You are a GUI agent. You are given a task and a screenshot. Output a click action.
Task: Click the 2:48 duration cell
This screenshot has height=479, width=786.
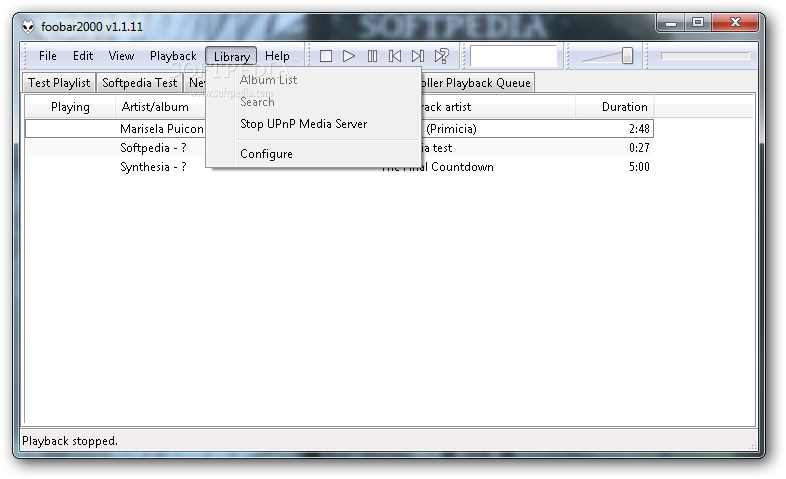639,129
